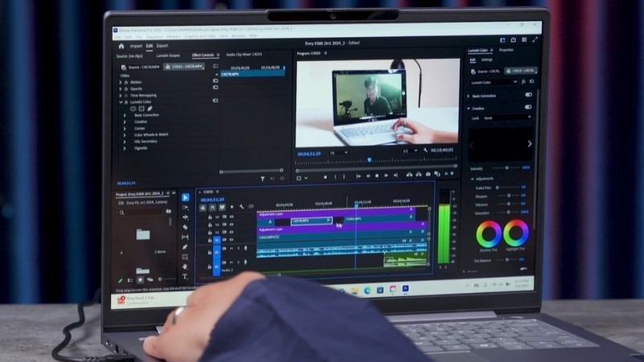Click the Home icon
The height and width of the screenshot is (362, 644).
(122, 46)
